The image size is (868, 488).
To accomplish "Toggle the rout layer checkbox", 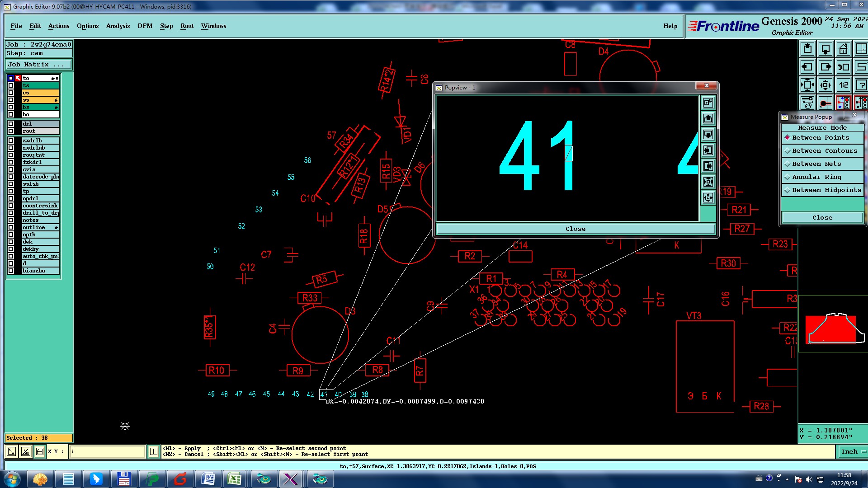I will pyautogui.click(x=11, y=131).
